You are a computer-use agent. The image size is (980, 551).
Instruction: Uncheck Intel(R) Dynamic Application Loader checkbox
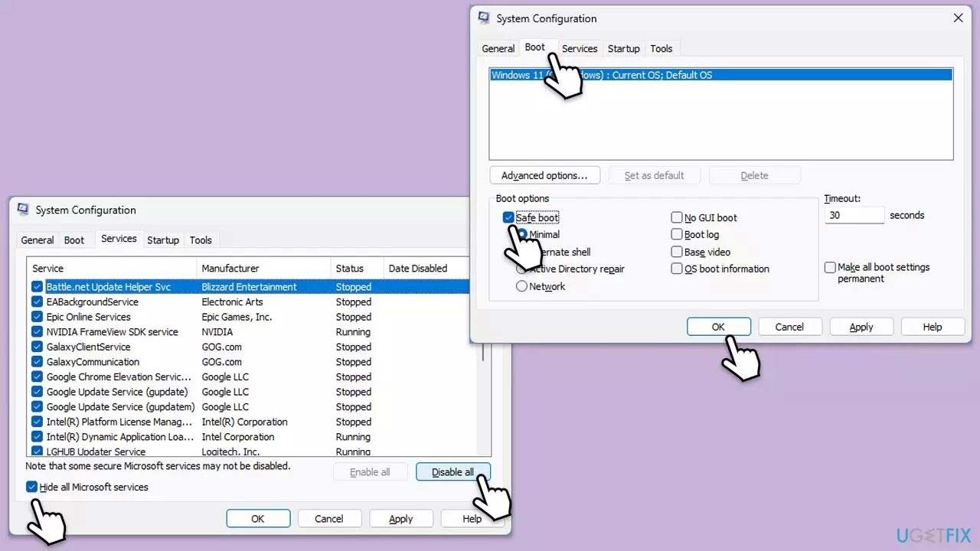[x=37, y=437]
